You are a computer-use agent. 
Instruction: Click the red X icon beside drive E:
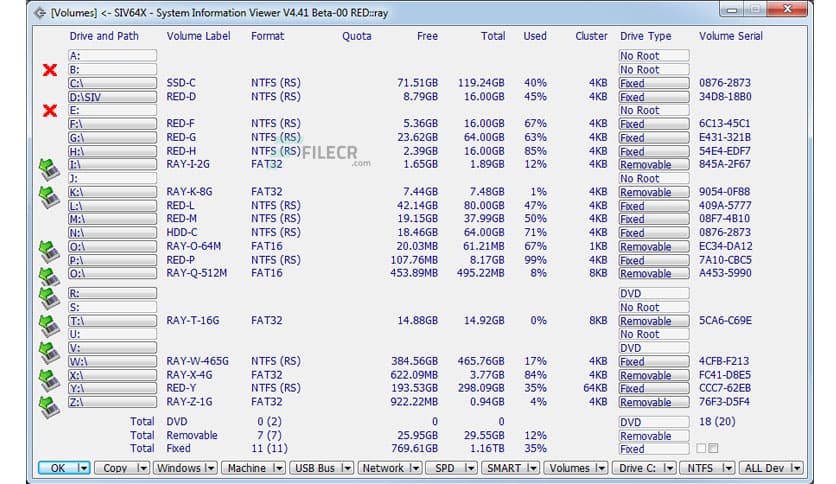[50, 110]
